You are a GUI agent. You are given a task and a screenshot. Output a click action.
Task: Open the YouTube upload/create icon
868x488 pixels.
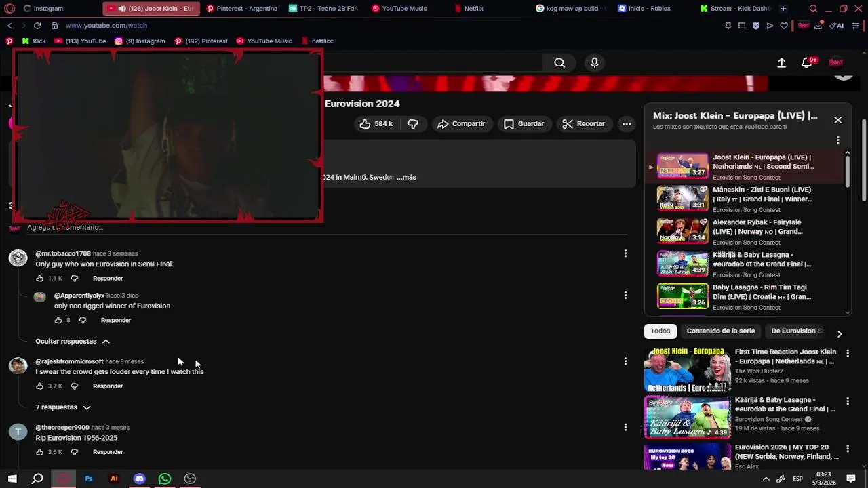pyautogui.click(x=781, y=62)
